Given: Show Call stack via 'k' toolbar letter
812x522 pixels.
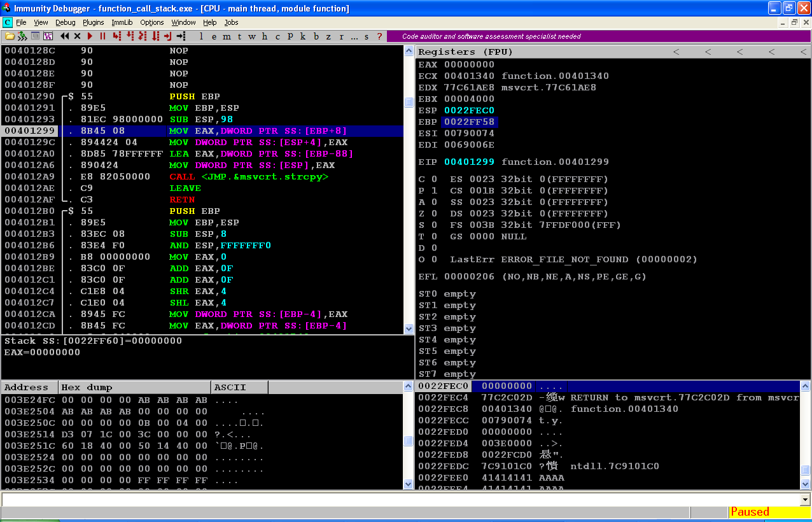Looking at the screenshot, I should pos(303,36).
